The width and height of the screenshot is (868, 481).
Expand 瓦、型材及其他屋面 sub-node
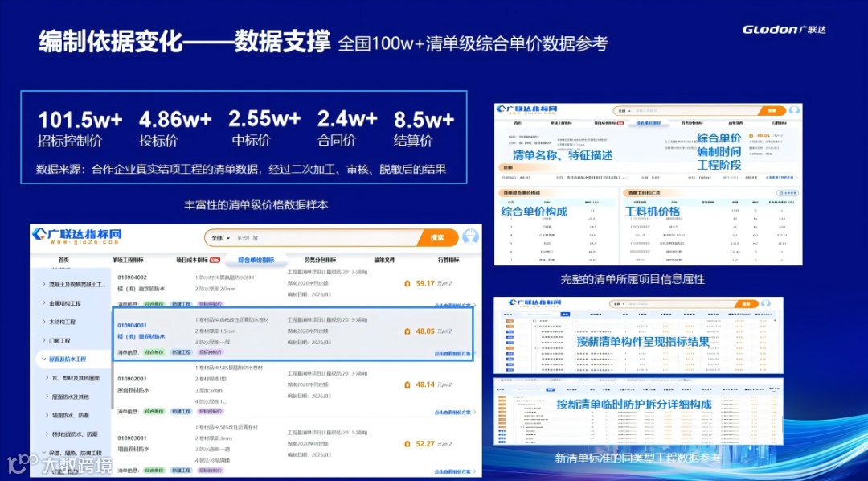coord(47,378)
